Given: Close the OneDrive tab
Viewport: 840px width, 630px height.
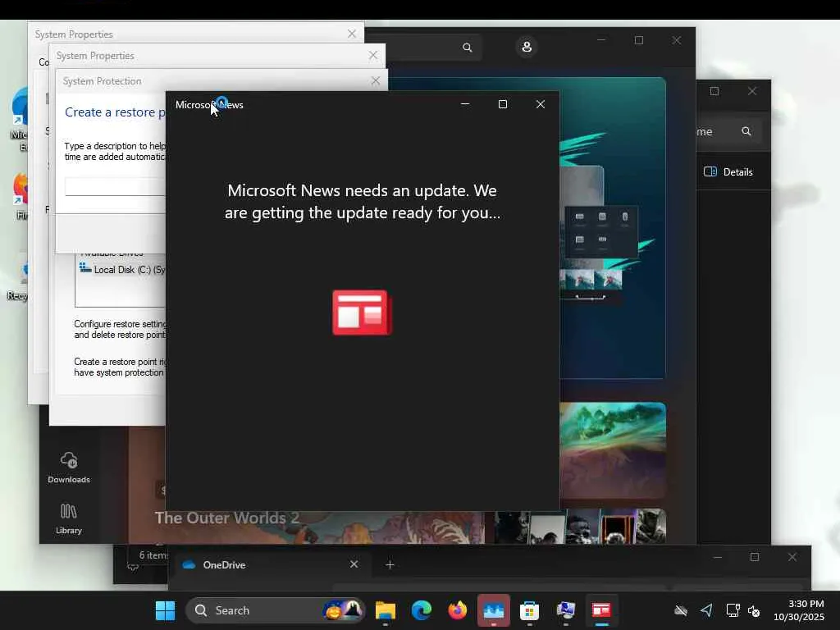Looking at the screenshot, I should pyautogui.click(x=354, y=564).
